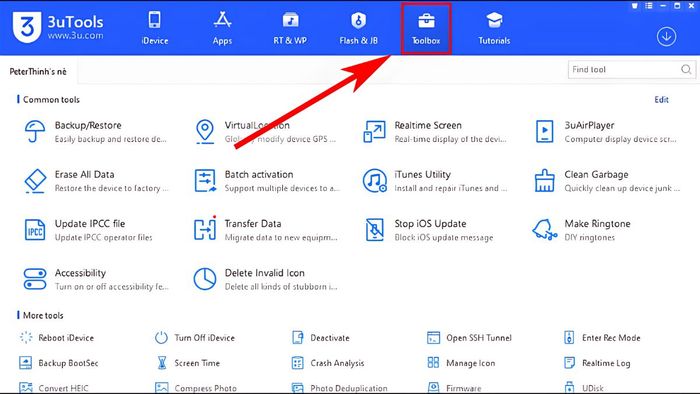Open the Clean Garbage brush icon
Viewport: 700px width, 394px height.
(x=544, y=181)
